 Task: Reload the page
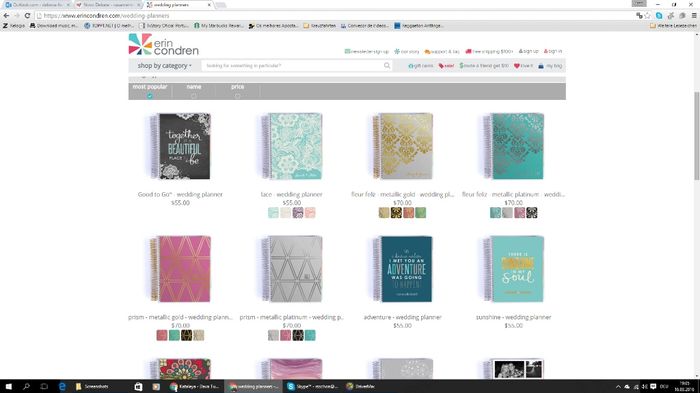(x=27, y=15)
